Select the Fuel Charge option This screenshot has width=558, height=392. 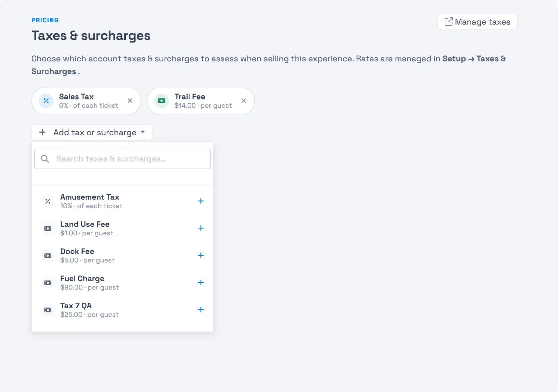coord(122,283)
